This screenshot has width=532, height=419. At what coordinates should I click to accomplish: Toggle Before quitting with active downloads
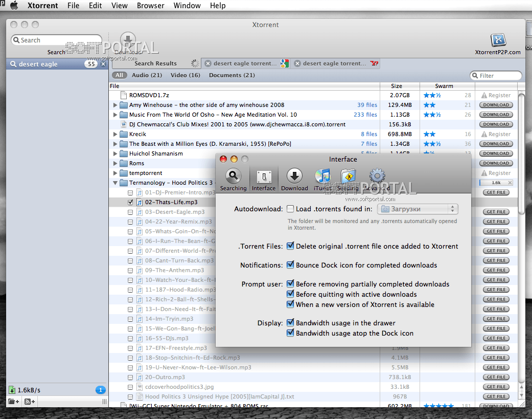click(290, 294)
